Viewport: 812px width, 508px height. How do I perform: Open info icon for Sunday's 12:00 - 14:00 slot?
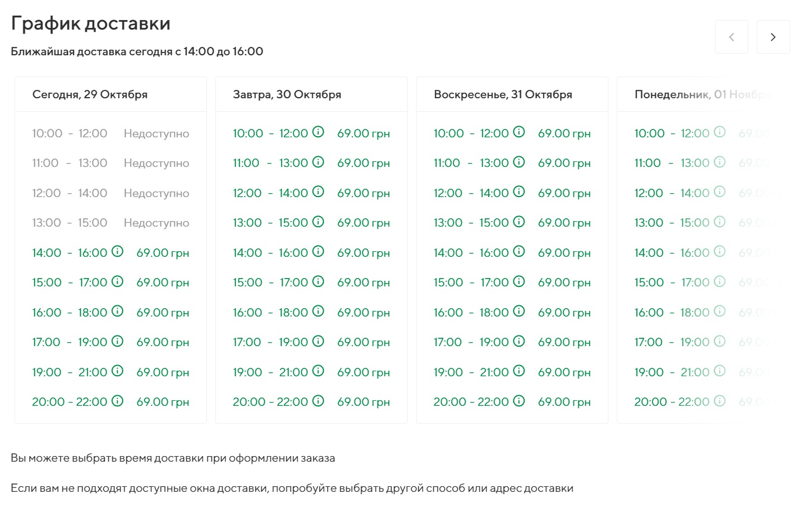tap(519, 191)
